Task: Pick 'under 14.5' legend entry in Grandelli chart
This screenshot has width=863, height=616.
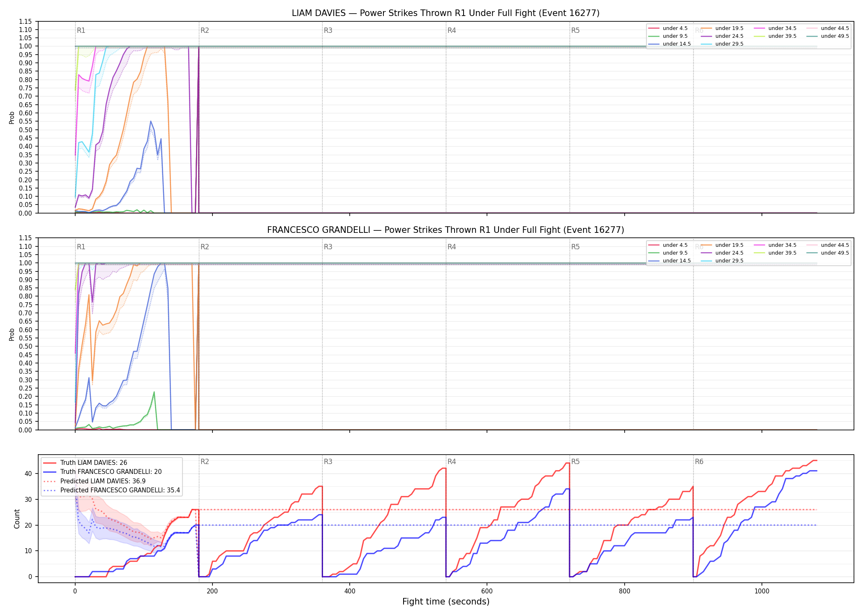Action: coord(669,261)
